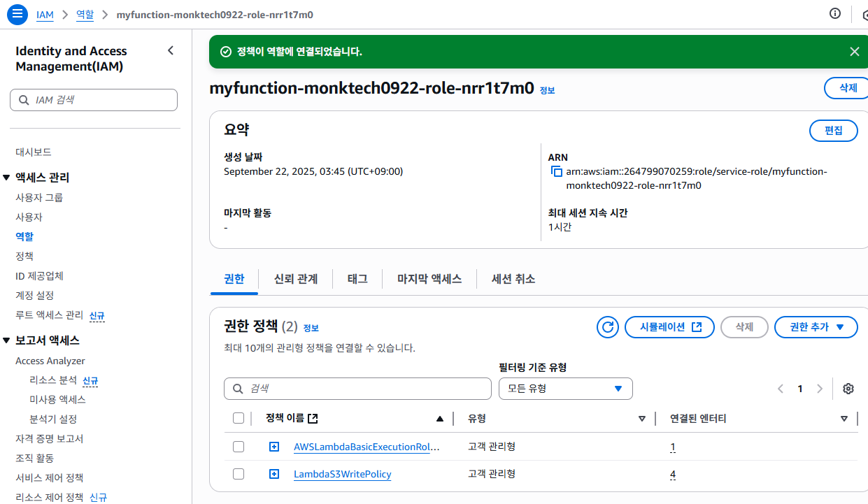Viewport: 868px width, 504px height.
Task: Switch to the 권한 tab
Action: [x=234, y=279]
